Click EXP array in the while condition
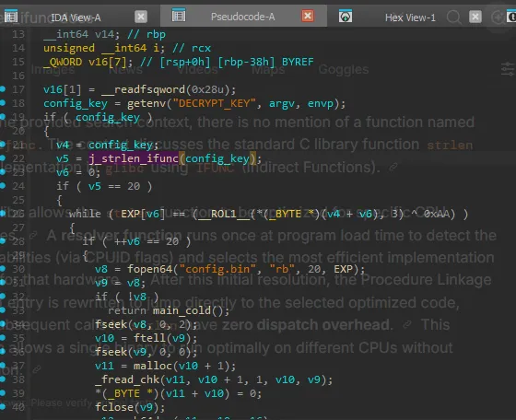 click(130, 214)
